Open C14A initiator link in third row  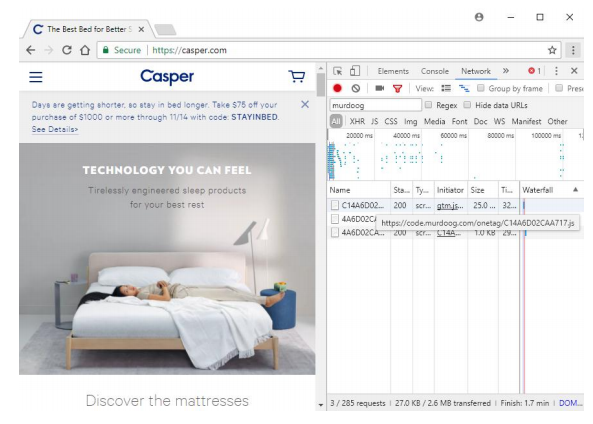click(449, 233)
